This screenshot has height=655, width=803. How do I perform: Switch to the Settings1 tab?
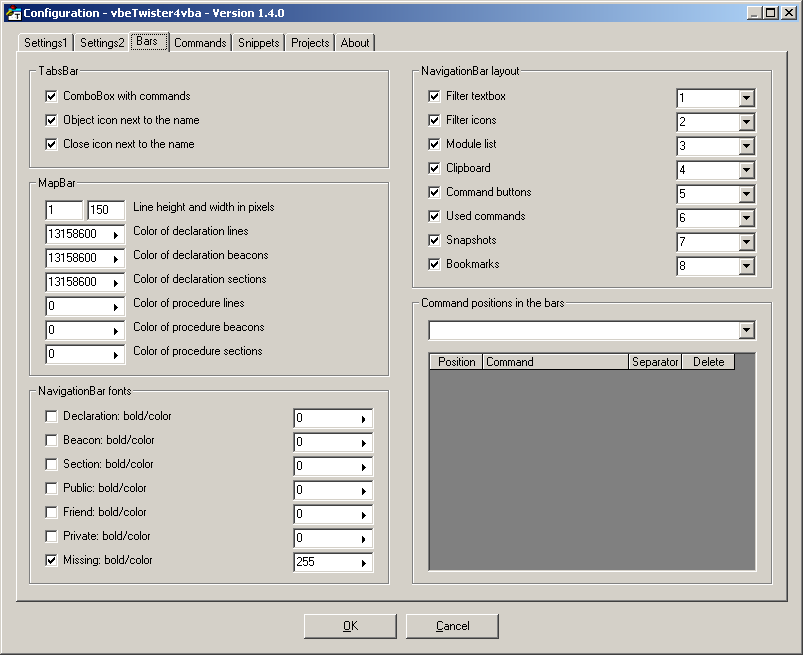(x=46, y=43)
